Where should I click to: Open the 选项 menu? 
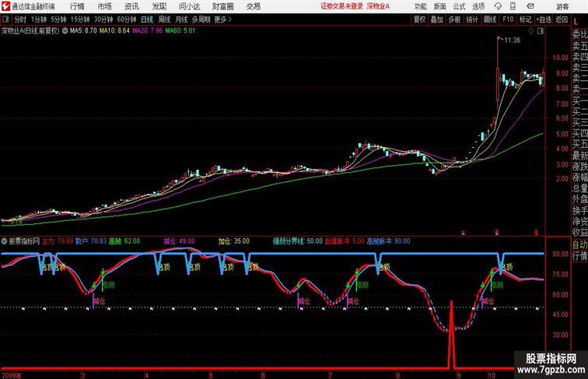pyautogui.click(x=478, y=6)
